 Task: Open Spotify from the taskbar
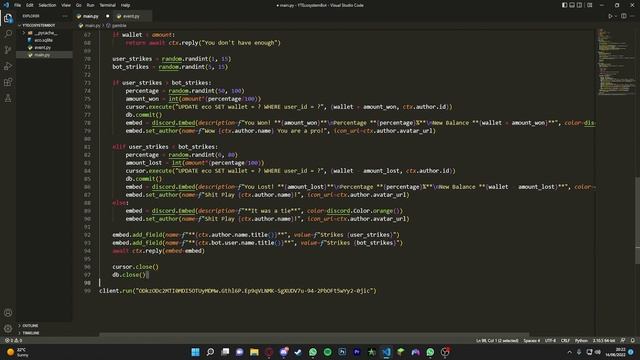tap(327, 352)
